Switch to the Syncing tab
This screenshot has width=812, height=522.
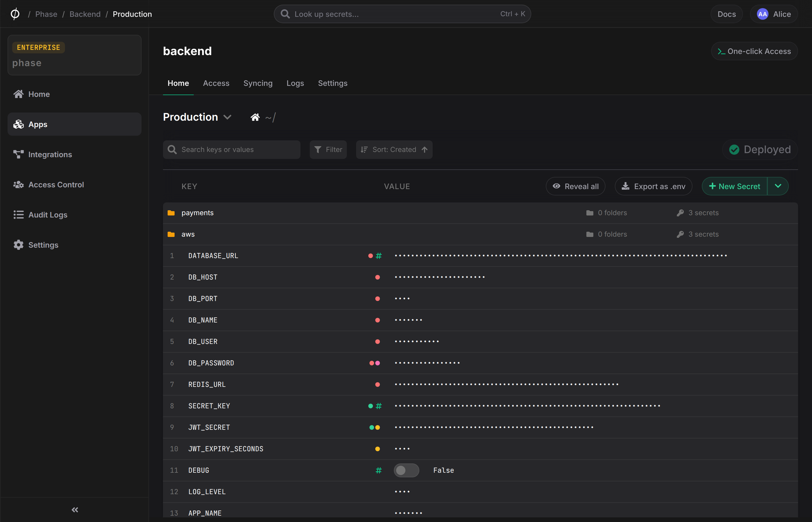pos(258,83)
